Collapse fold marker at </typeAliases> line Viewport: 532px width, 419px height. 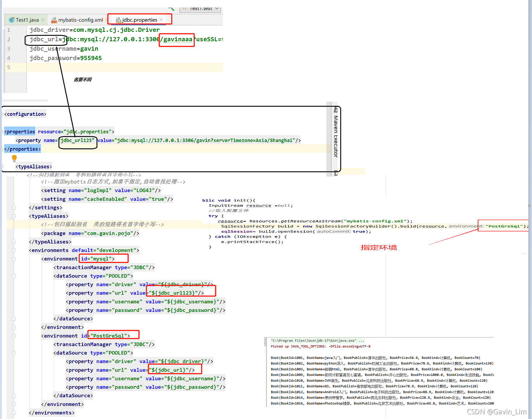14,242
